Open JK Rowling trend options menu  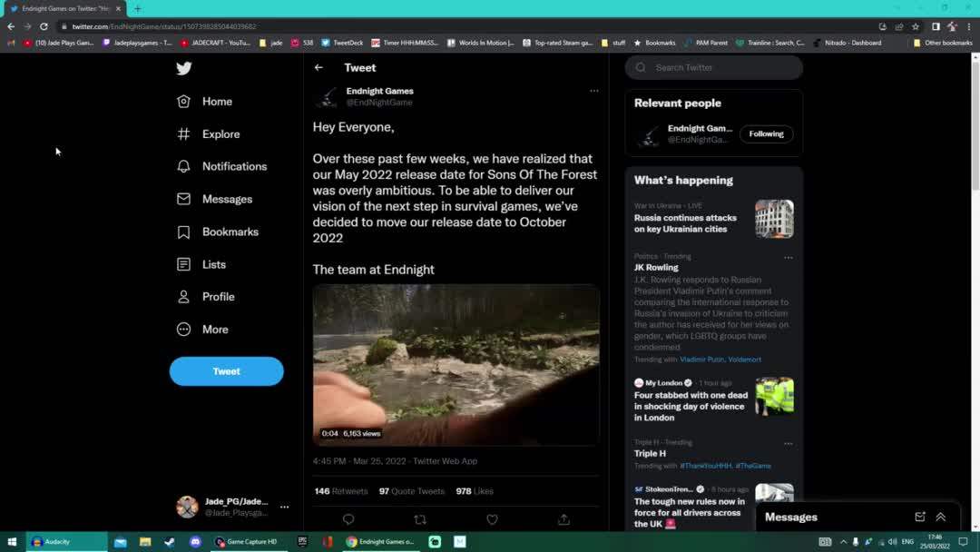[789, 258]
